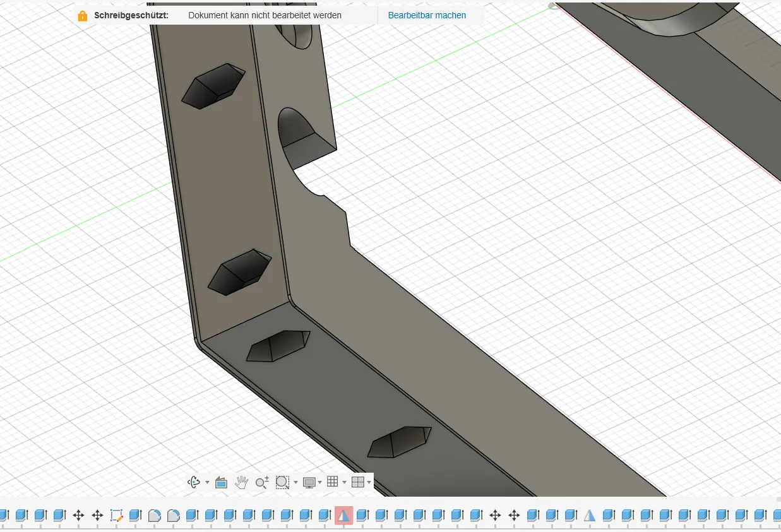Click the Orbit navigation tool
781x532 pixels.
194,482
